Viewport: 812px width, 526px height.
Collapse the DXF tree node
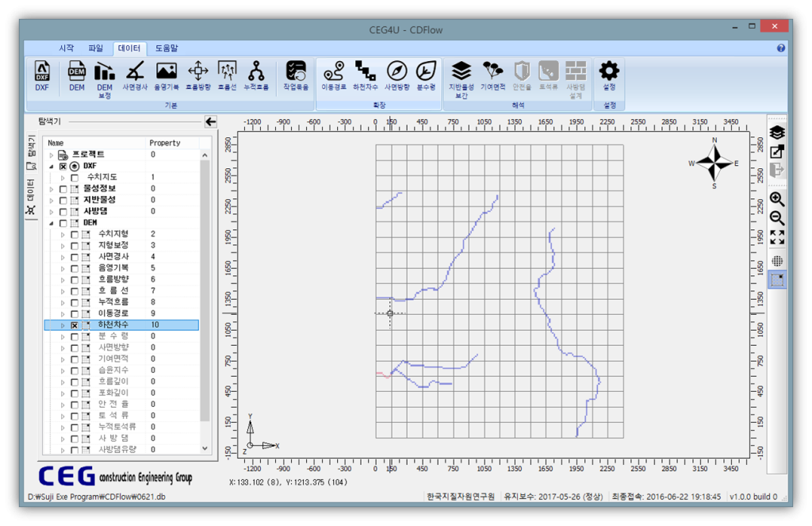pos(52,167)
